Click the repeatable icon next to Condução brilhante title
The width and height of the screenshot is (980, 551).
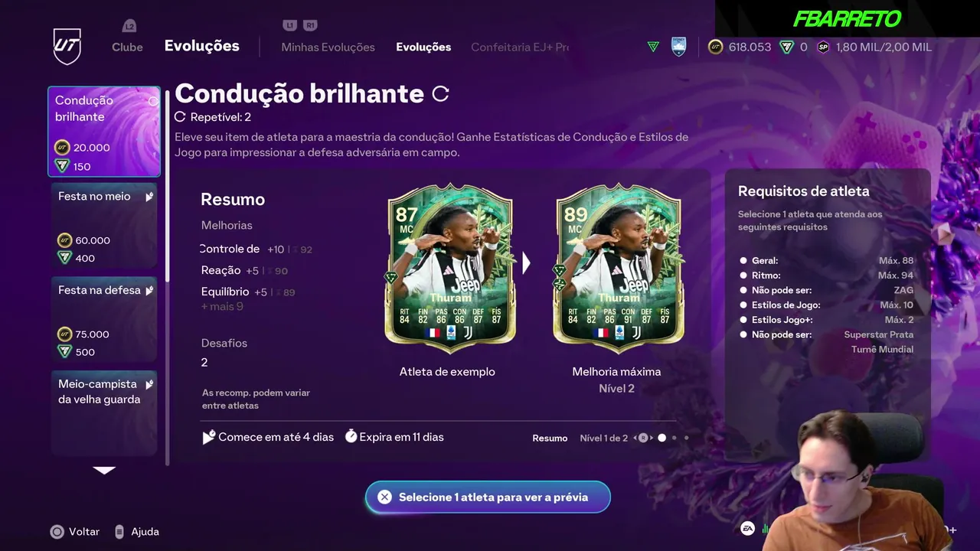point(440,94)
